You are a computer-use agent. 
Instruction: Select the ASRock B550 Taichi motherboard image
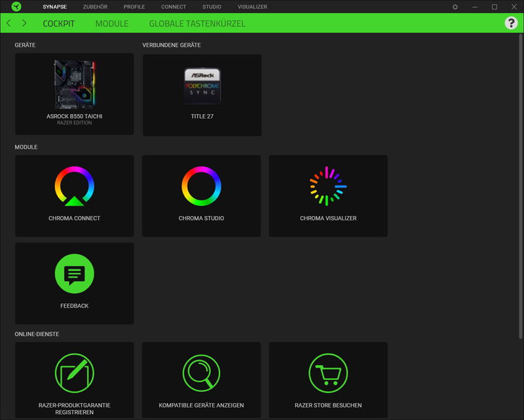75,85
